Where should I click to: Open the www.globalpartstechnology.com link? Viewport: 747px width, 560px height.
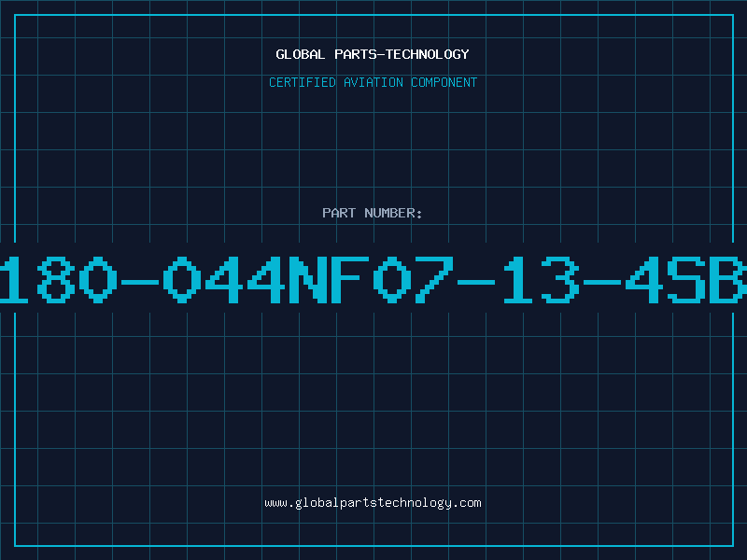pos(373,503)
